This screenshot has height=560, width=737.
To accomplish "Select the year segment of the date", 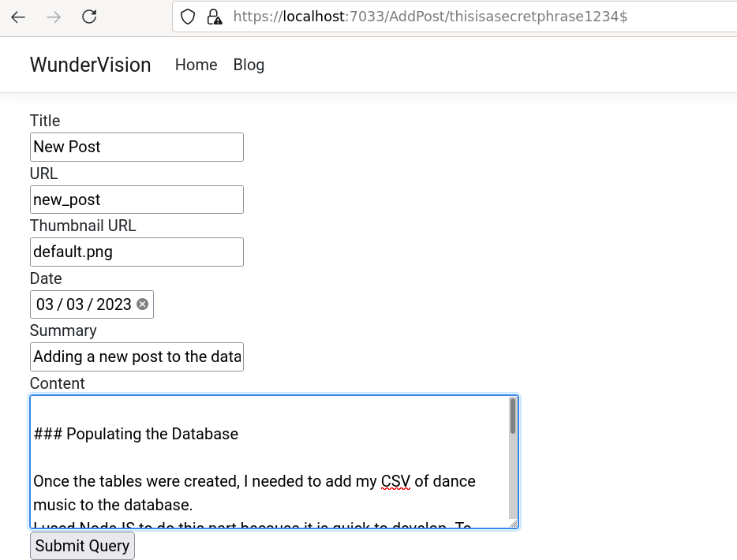I will (x=112, y=304).
